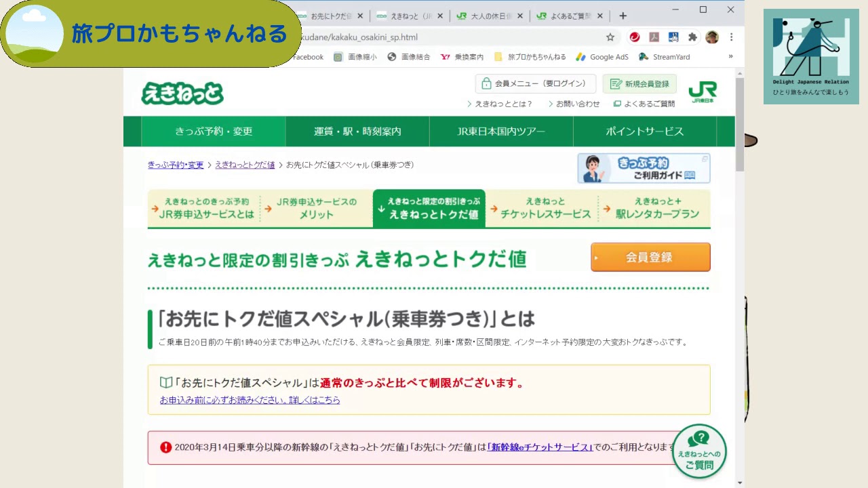The width and height of the screenshot is (868, 488).
Task: Open the Chrome profile avatar
Action: click(x=712, y=37)
